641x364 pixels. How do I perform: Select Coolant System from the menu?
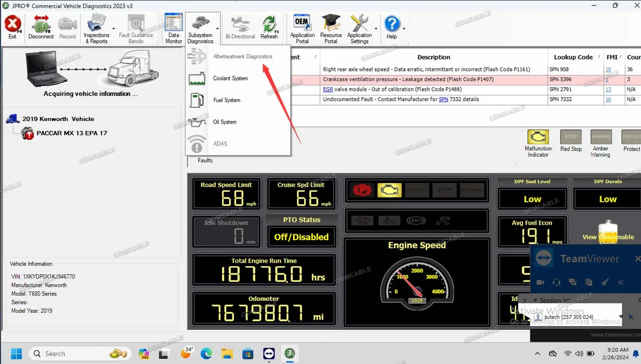click(x=230, y=79)
